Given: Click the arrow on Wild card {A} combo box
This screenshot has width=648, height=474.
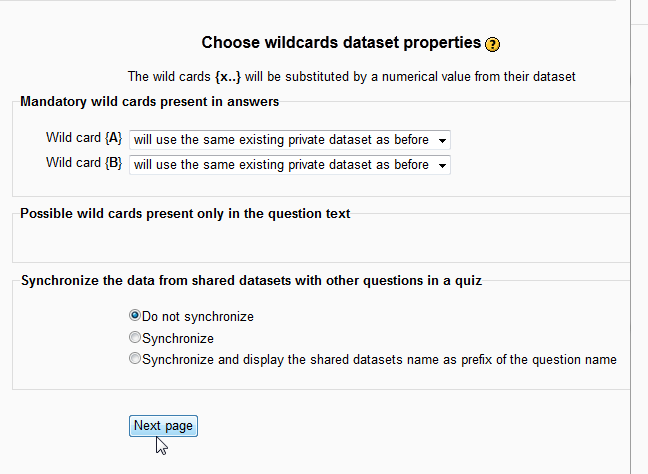Looking at the screenshot, I should tap(441, 139).
